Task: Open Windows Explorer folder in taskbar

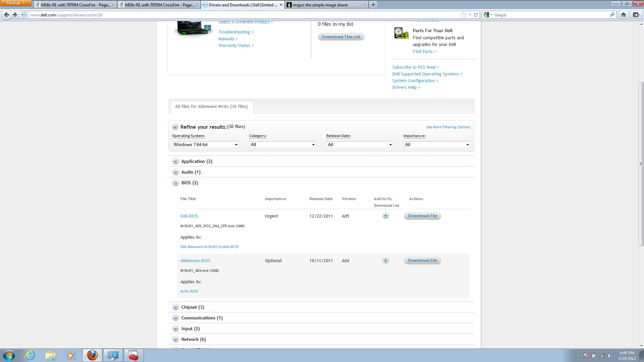Action: pyautogui.click(x=51, y=355)
